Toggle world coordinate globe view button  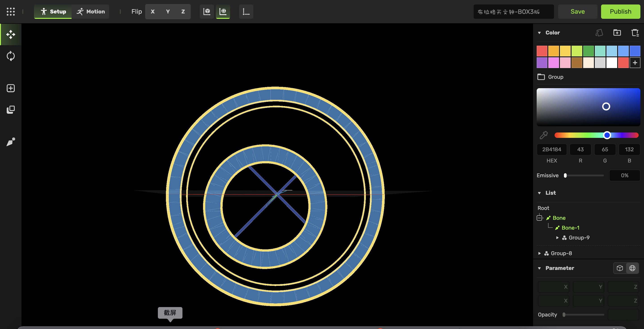[x=223, y=11]
